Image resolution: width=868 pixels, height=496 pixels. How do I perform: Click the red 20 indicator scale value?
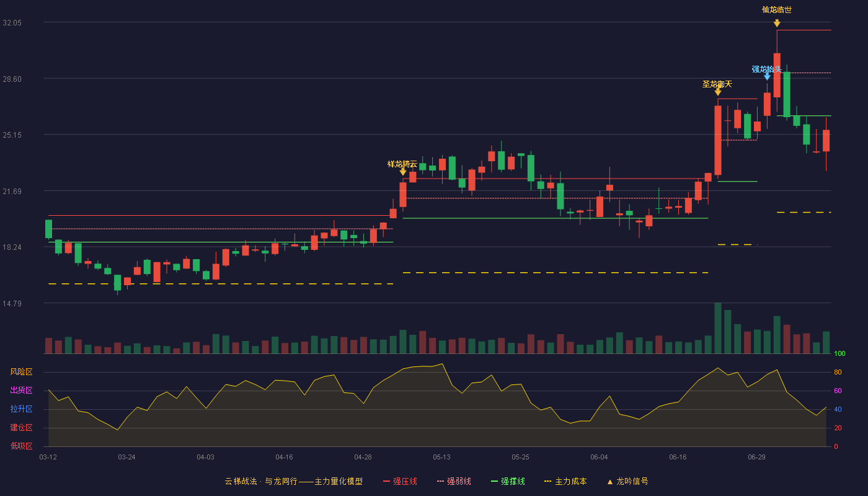pos(837,428)
